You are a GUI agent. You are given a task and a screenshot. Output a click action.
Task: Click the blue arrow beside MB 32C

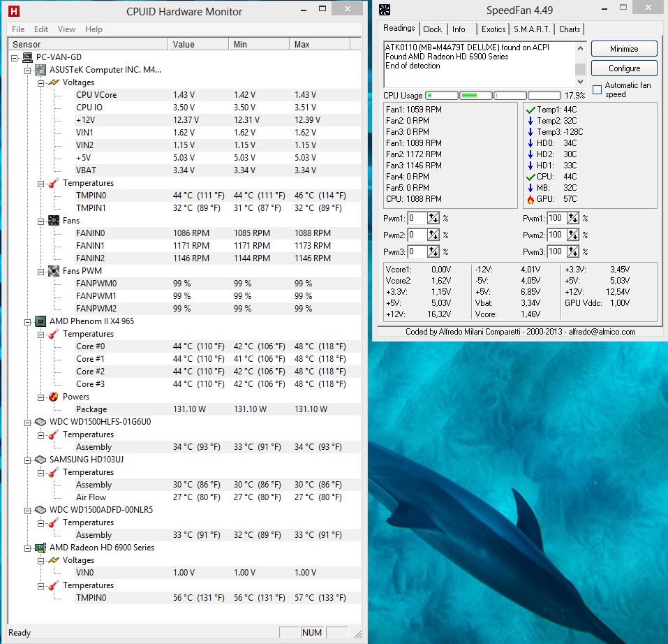coord(530,188)
